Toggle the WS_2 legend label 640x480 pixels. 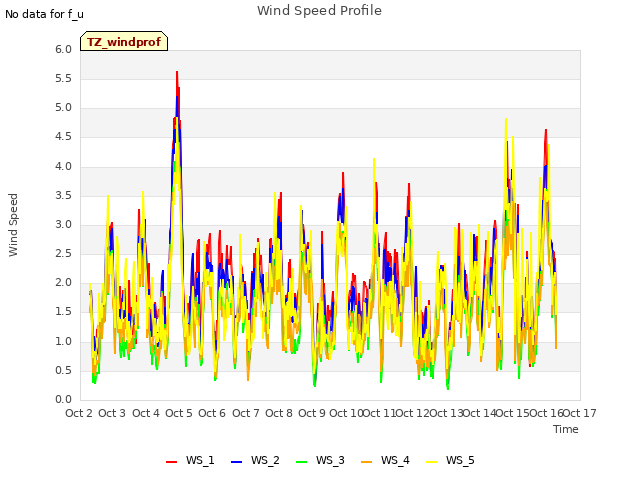(x=265, y=460)
